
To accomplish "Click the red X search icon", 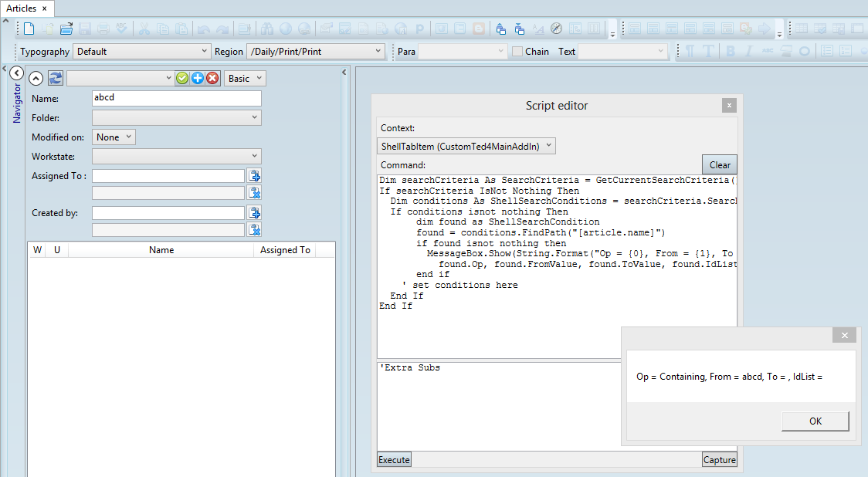I will click(x=212, y=79).
